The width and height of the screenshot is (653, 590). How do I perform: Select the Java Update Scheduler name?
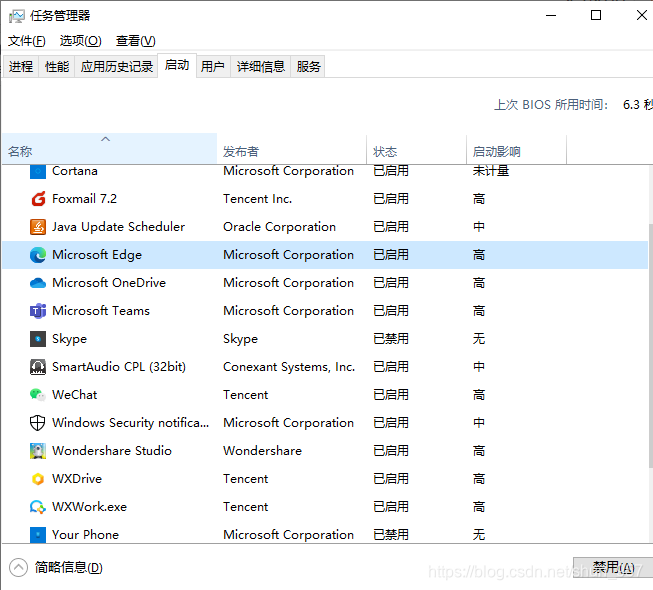point(118,227)
